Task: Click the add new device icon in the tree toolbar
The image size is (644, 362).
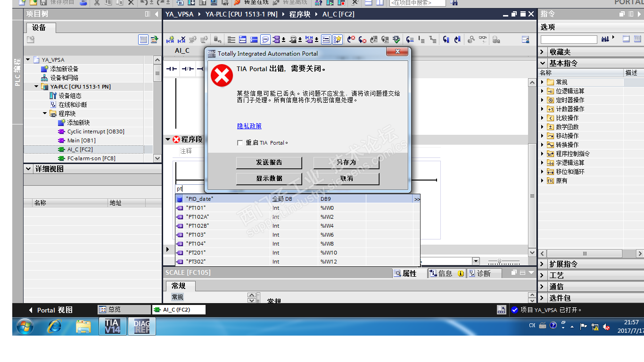Action: tap(31, 40)
